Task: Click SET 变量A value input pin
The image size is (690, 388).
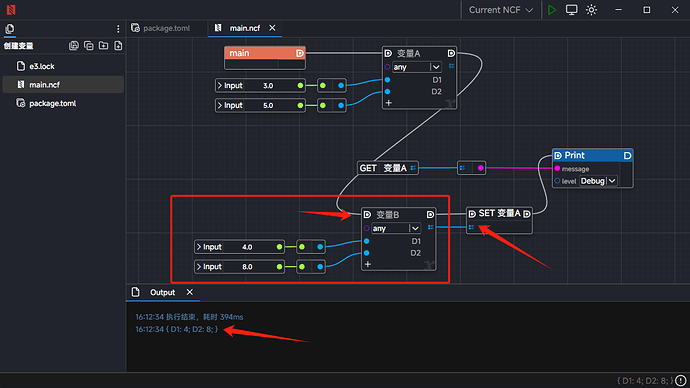Action: coord(471,227)
